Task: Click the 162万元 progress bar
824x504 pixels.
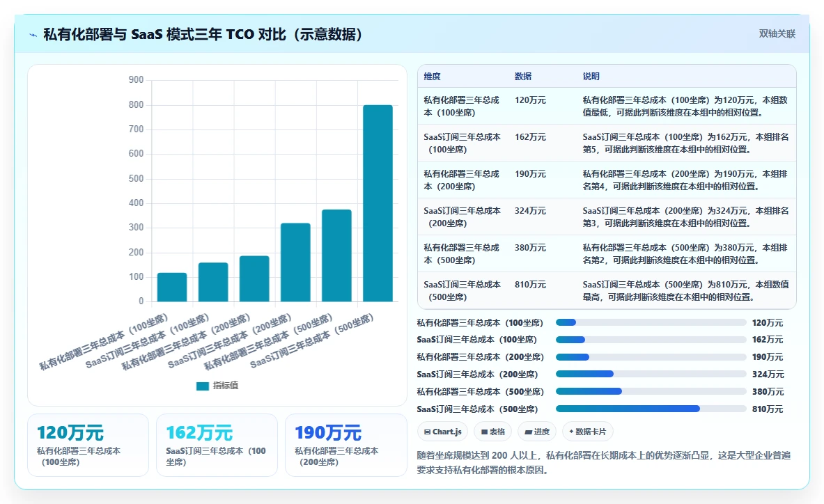Action: click(x=651, y=340)
